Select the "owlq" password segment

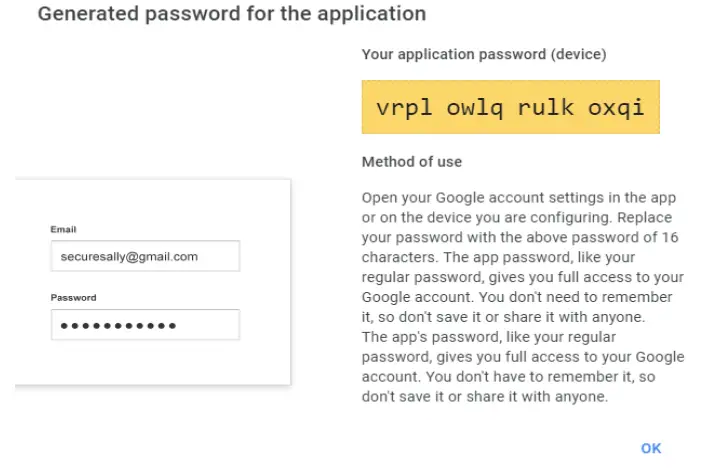coord(469,107)
